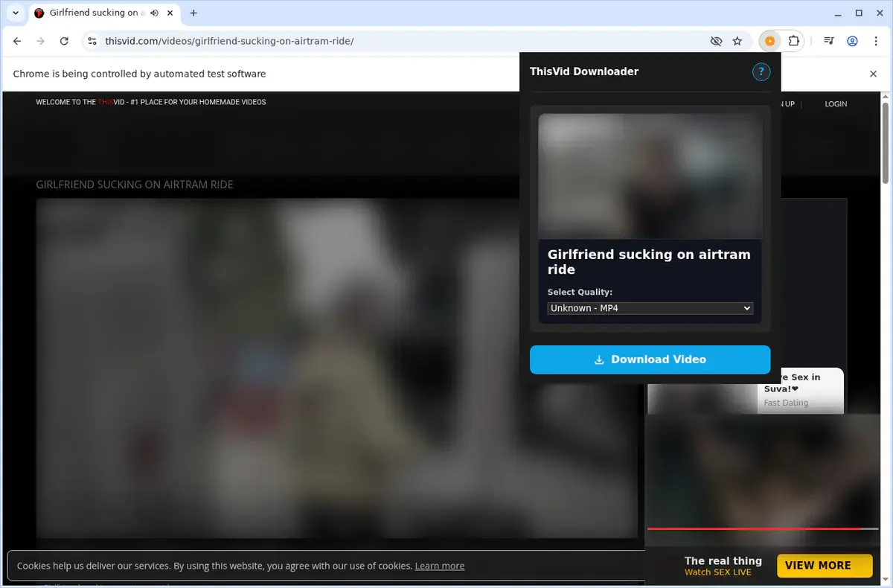Click the forward navigation arrow
Viewport: 893px width, 588px height.
point(40,42)
